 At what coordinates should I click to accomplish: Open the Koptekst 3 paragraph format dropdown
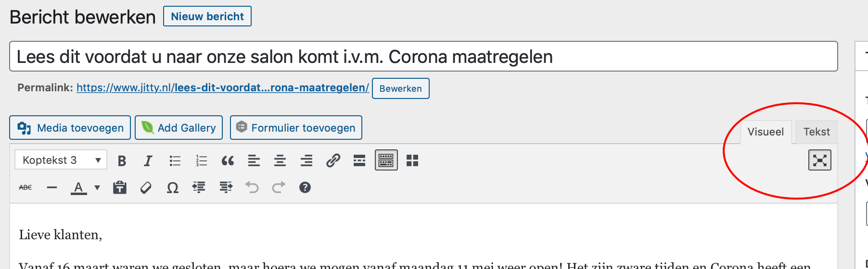[x=61, y=160]
